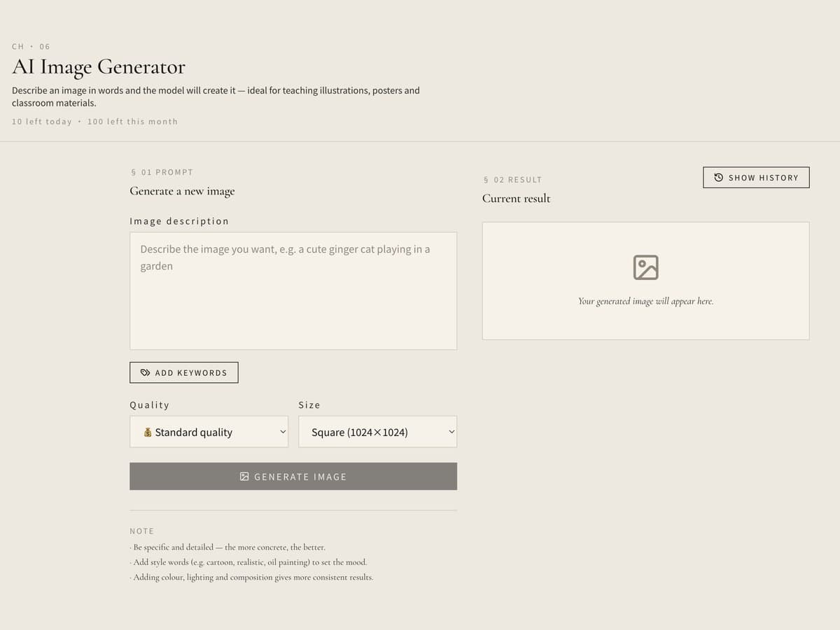Image resolution: width=840 pixels, height=630 pixels.
Task: Click the 'NOTE' heading
Action: (x=142, y=531)
